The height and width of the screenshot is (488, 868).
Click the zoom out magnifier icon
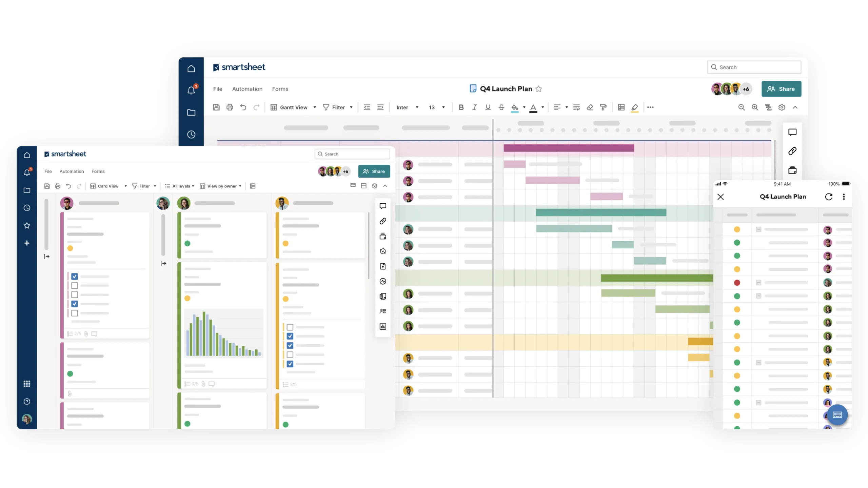point(742,107)
